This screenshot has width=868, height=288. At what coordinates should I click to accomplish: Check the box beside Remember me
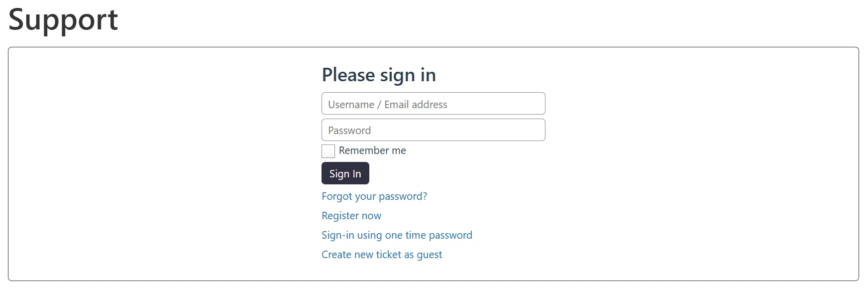(x=328, y=151)
